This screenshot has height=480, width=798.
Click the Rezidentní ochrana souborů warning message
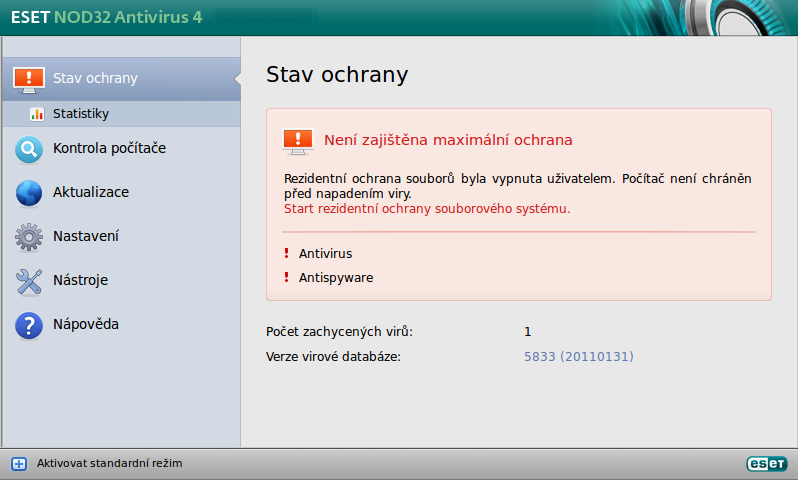pyautogui.click(x=518, y=186)
